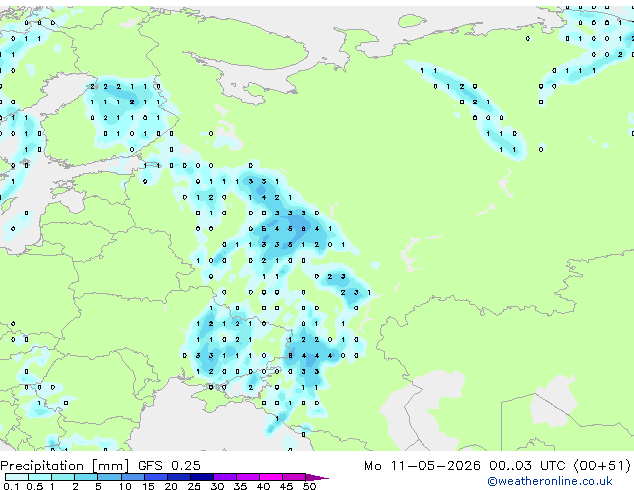The width and height of the screenshot is (634, 490).
Task: Click the legend label '35'
Action: [x=240, y=486]
